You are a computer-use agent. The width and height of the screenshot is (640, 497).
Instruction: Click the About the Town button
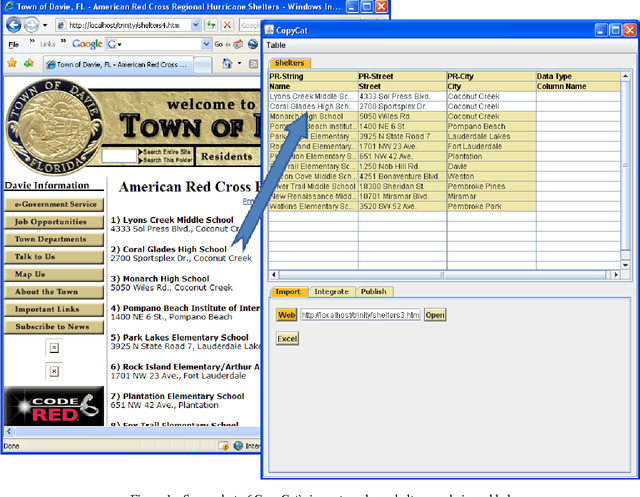click(x=54, y=292)
